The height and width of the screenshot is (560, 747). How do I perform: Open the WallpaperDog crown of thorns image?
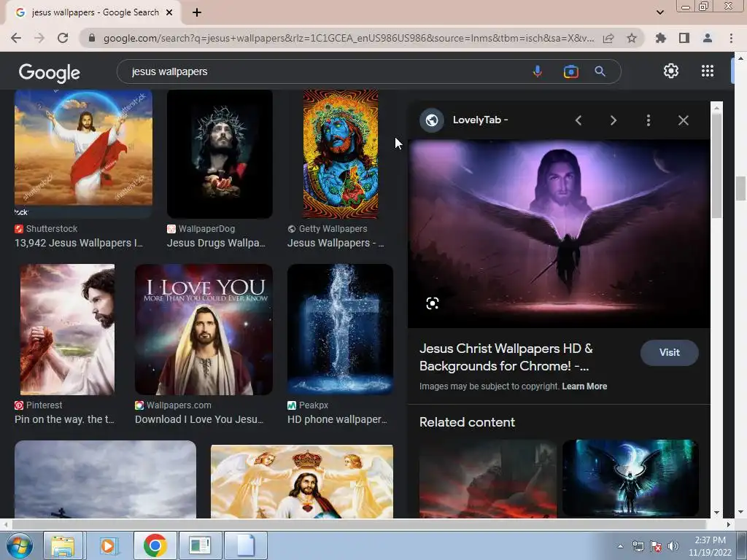(220, 154)
